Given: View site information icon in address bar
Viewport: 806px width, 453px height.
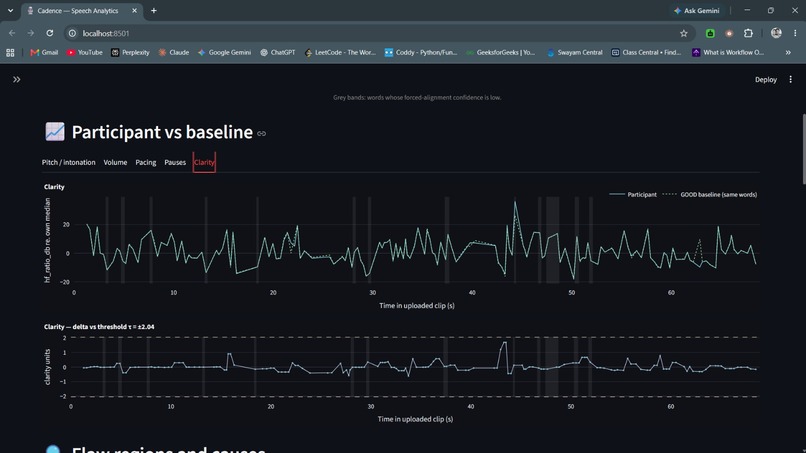Looking at the screenshot, I should [72, 33].
